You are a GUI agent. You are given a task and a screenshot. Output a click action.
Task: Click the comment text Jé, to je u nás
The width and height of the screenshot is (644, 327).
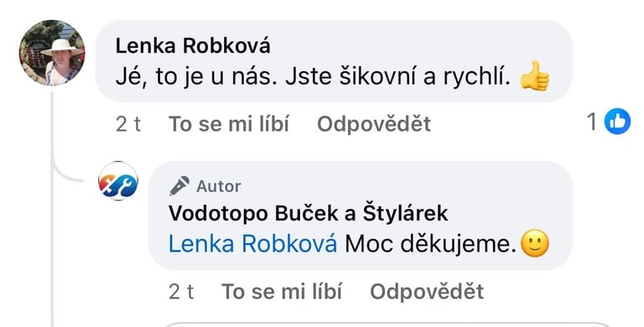point(196,77)
